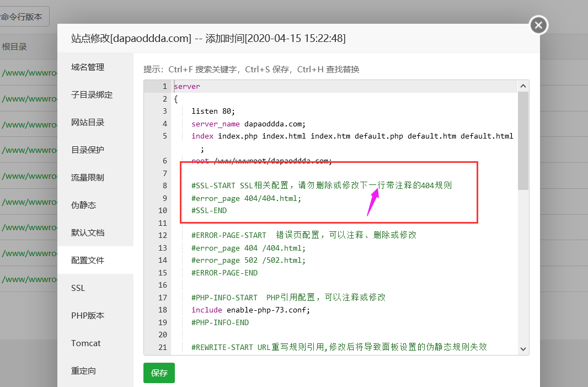Click the opening brace on line 2
The height and width of the screenshot is (387, 588).
click(175, 99)
